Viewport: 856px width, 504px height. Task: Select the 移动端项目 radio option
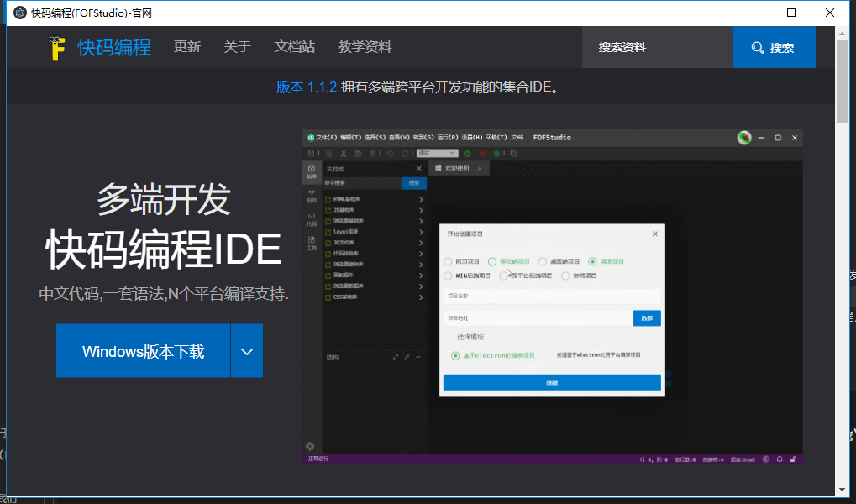(492, 261)
